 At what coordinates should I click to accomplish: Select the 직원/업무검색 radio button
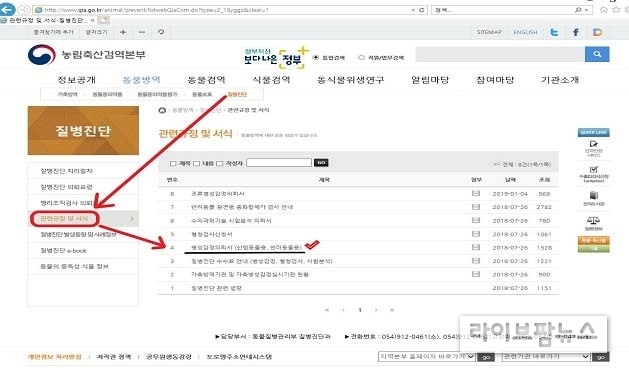(x=361, y=57)
